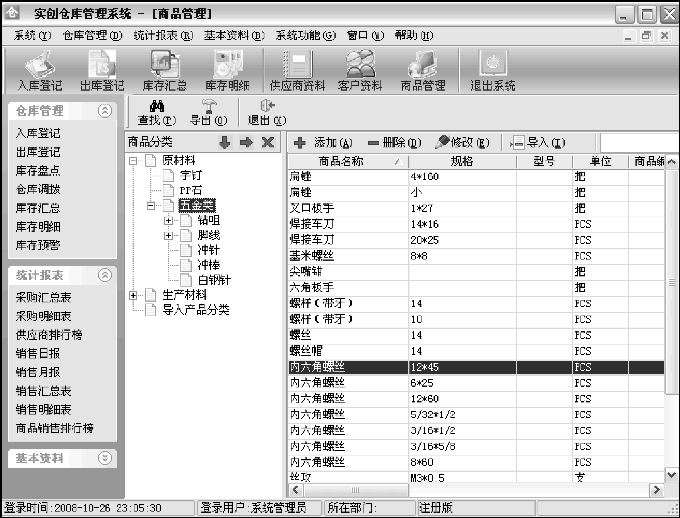Expand the 胶线 tree node

pos(168,236)
